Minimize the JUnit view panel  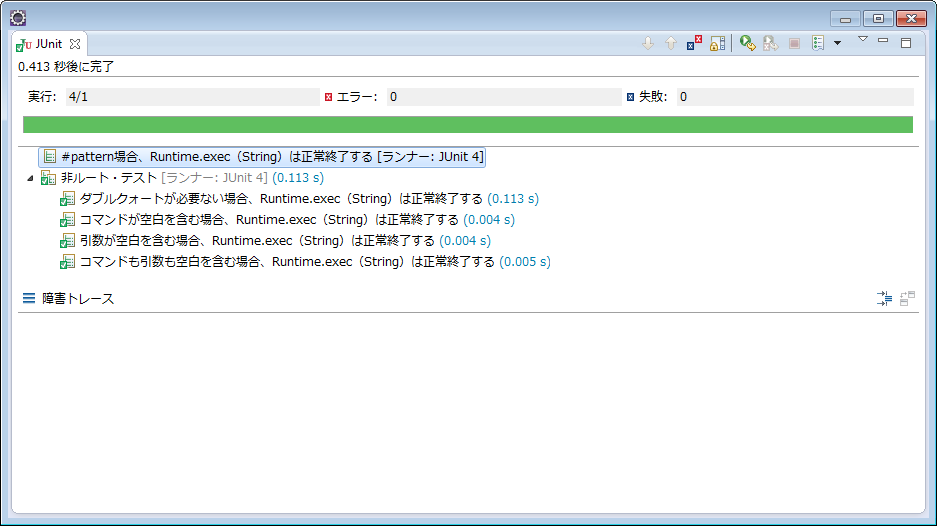[883, 41]
